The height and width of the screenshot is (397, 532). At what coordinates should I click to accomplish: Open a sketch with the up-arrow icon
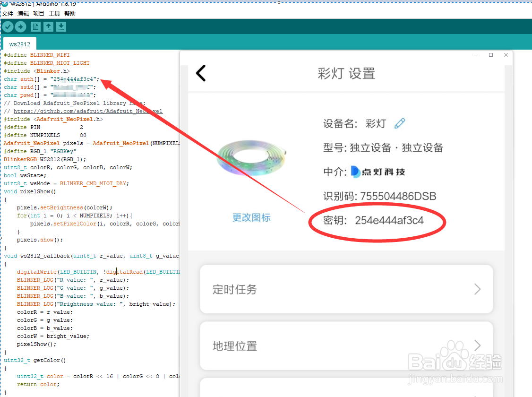(x=48, y=26)
